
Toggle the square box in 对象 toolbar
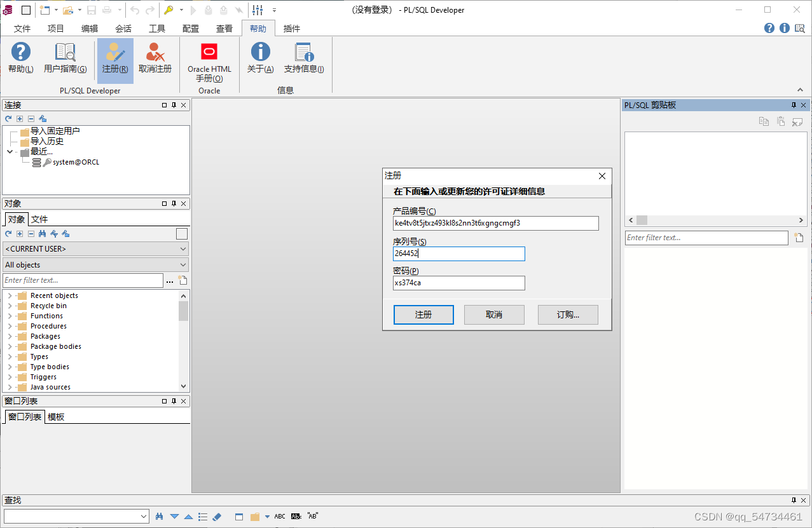click(182, 234)
